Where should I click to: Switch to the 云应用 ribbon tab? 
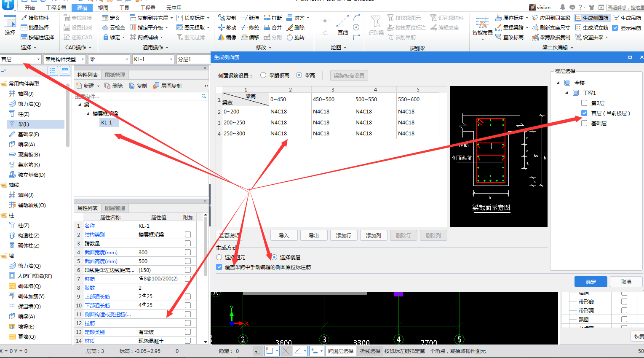click(174, 8)
